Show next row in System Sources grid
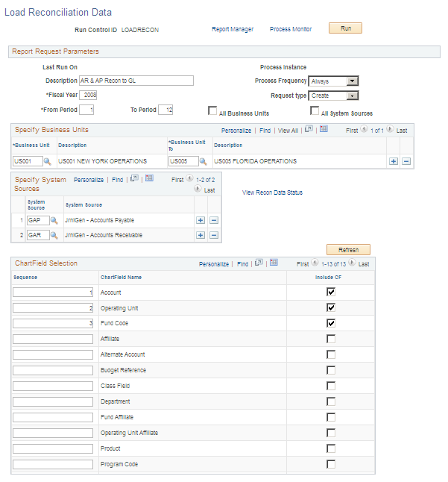This screenshot has width=448, height=482. [x=198, y=189]
